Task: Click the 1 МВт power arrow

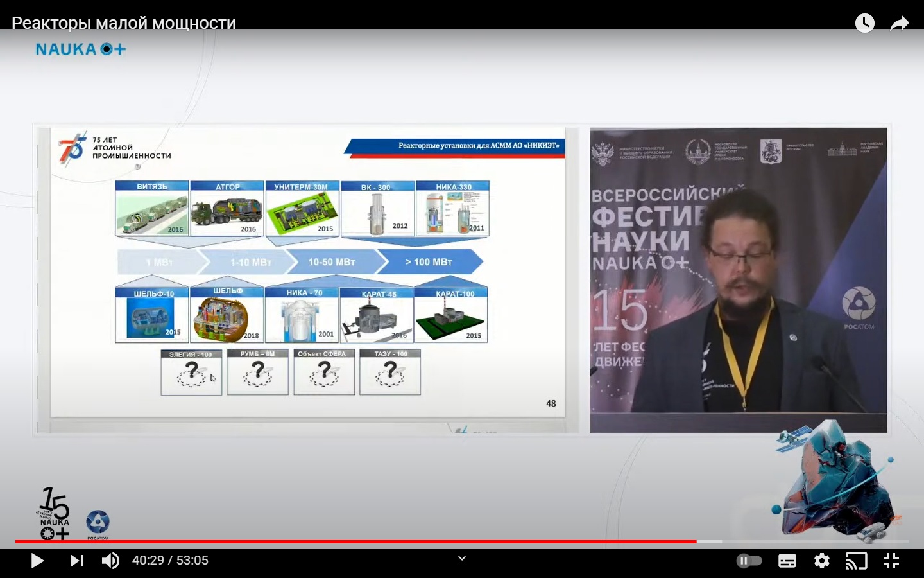Action: click(159, 262)
